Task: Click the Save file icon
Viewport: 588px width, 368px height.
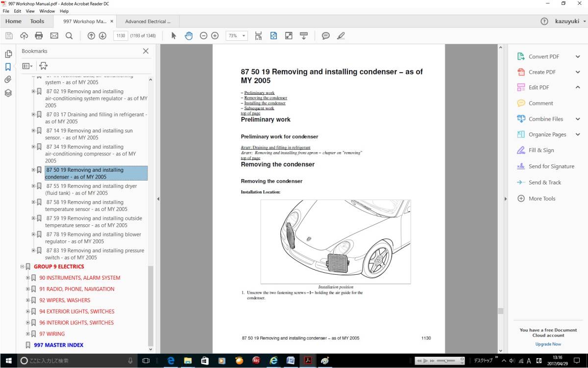Action: pos(8,36)
